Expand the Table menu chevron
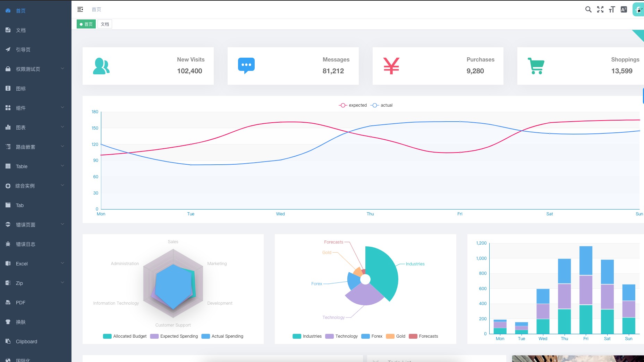The height and width of the screenshot is (362, 644). pyautogui.click(x=62, y=166)
